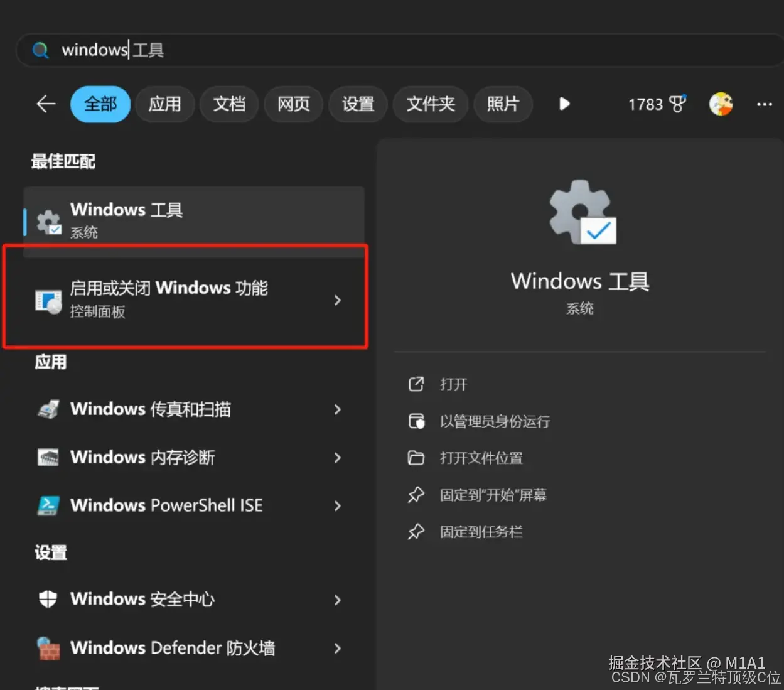Click the Windows 传真和扫描 fax icon

pyautogui.click(x=48, y=409)
